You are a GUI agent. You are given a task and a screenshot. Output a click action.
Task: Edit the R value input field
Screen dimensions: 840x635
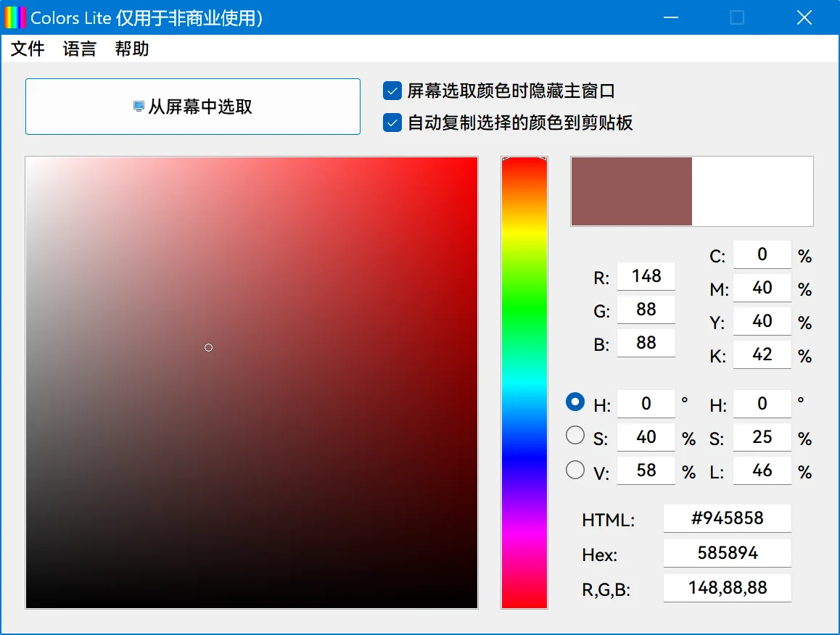click(x=646, y=276)
